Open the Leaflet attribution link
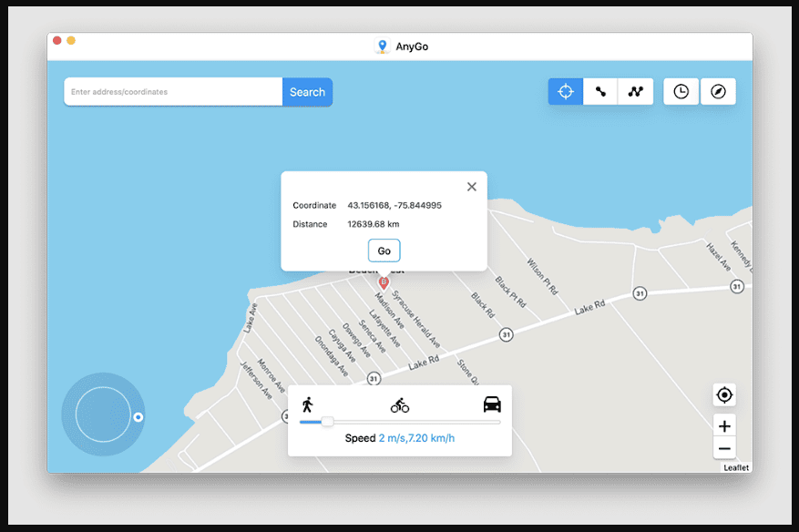Screen dimensions: 799x532 (x=736, y=468)
